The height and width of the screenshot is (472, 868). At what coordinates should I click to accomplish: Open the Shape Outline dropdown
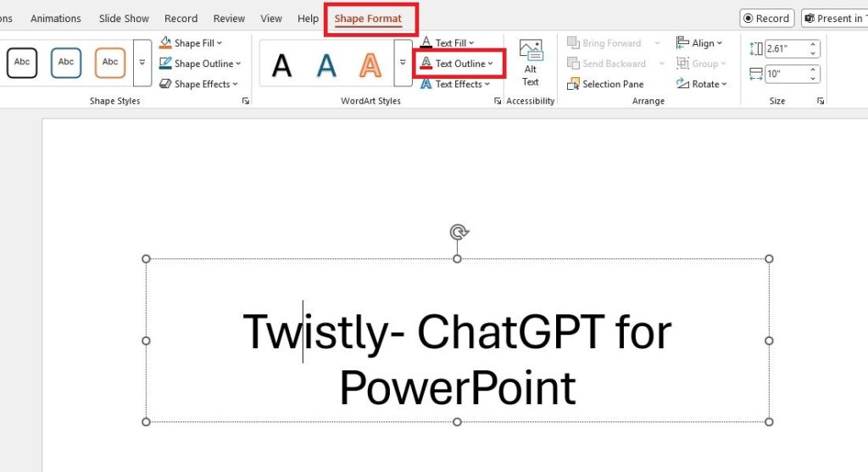click(x=200, y=64)
